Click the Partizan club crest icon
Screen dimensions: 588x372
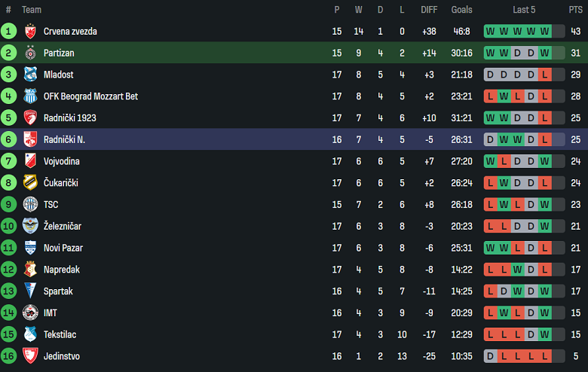(x=30, y=53)
